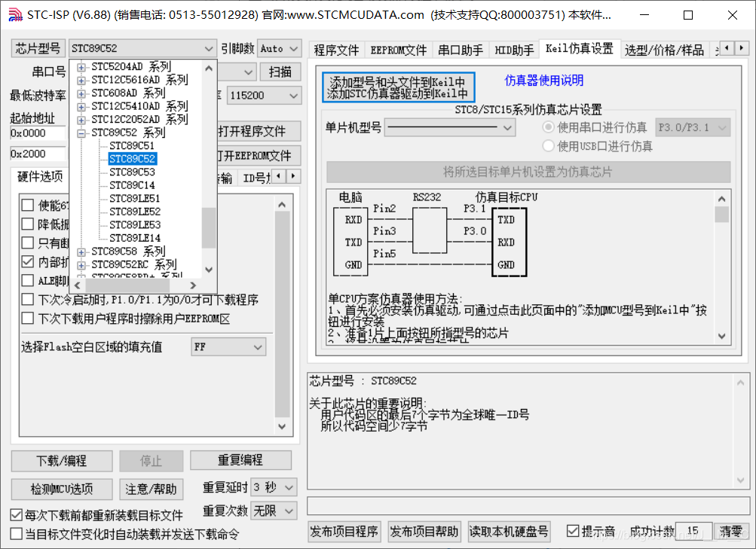The width and height of the screenshot is (756, 549).
Task: Toggle ALE脚 checkbox
Action: click(x=27, y=280)
